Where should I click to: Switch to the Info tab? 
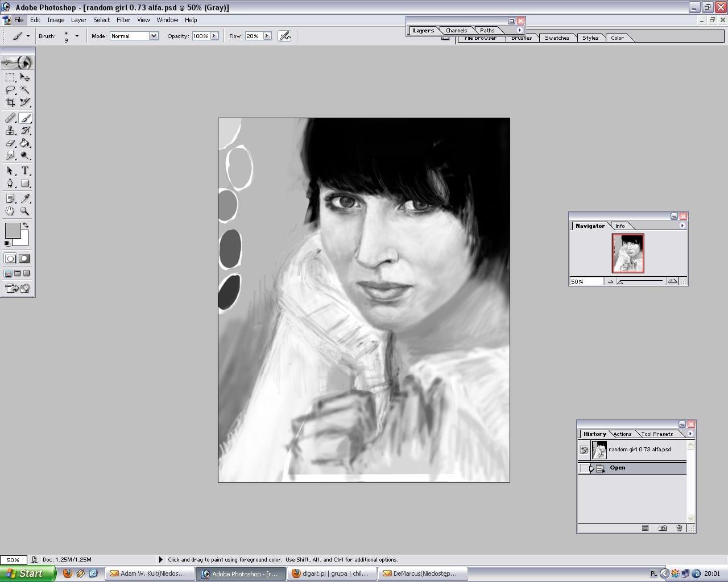pyautogui.click(x=620, y=226)
